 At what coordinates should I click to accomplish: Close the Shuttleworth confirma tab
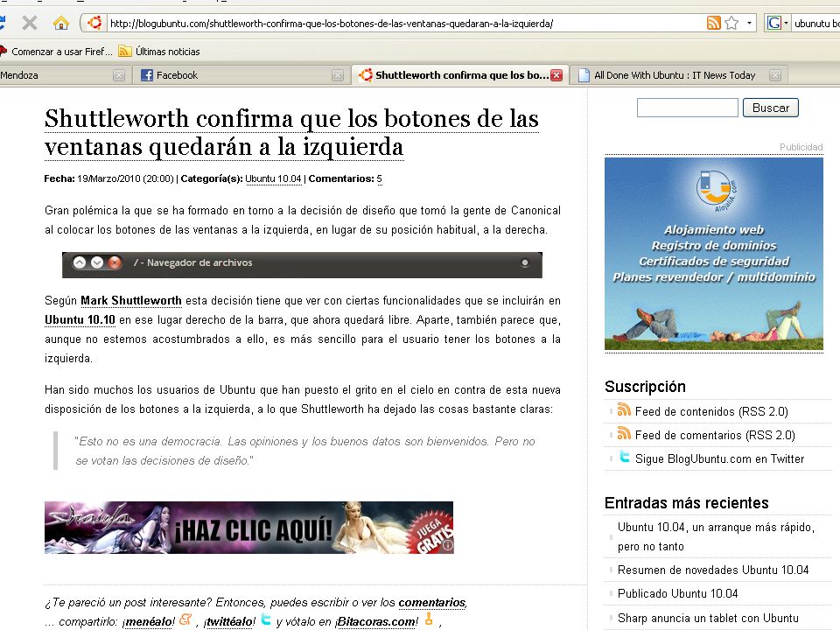point(556,75)
